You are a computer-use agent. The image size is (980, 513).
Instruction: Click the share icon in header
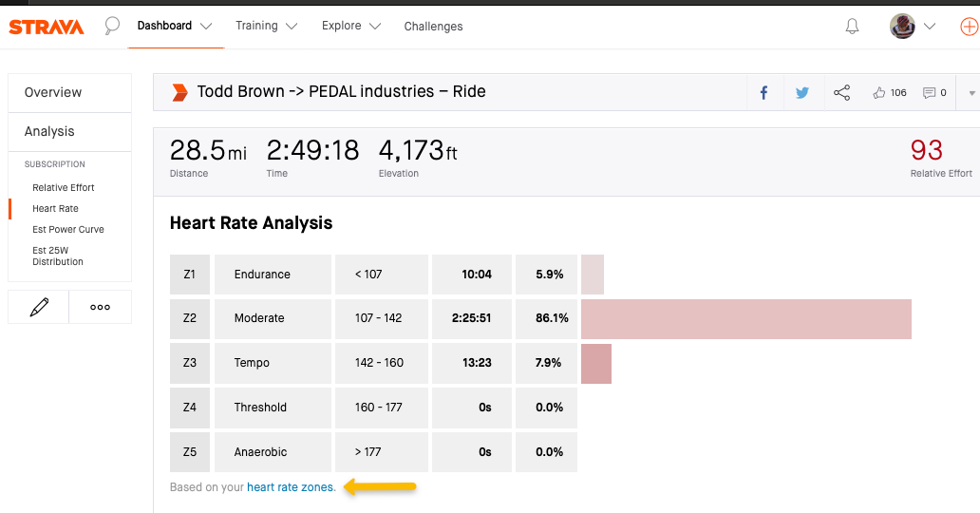pyautogui.click(x=841, y=93)
